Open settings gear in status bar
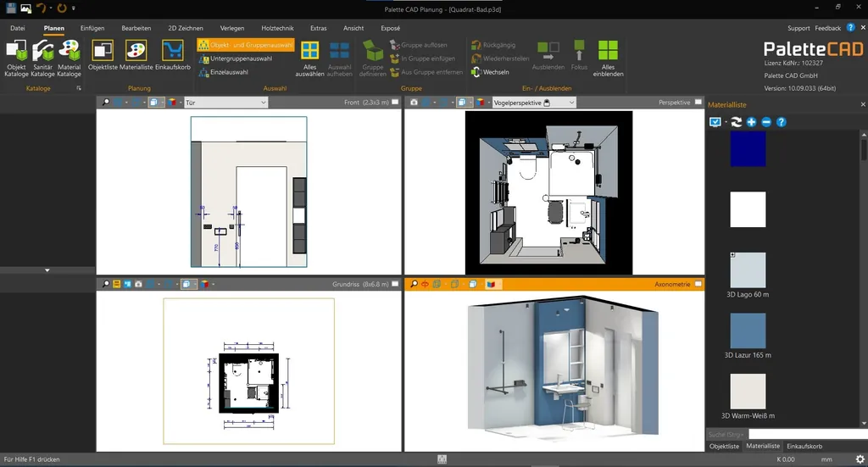This screenshot has width=868, height=467. tap(860, 459)
